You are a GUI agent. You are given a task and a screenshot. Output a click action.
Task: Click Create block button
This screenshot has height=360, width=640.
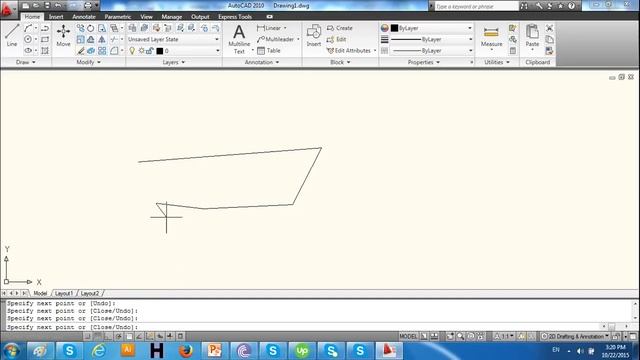340,28
